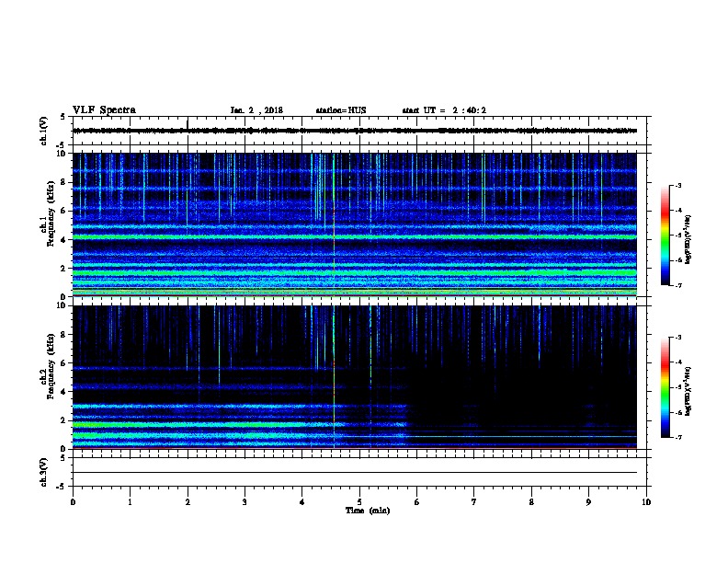Screen dimensions: 728x563
Task: Click the ch.2 color scale log(PSD) label
Action: click(688, 391)
